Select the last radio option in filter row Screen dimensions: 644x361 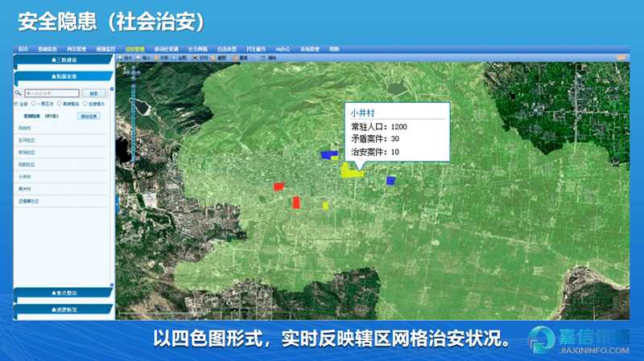pyautogui.click(x=86, y=104)
